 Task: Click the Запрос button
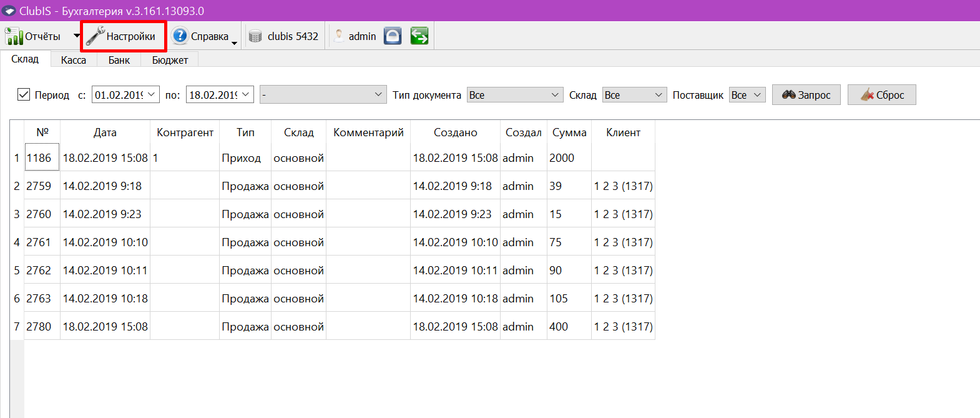pos(806,94)
